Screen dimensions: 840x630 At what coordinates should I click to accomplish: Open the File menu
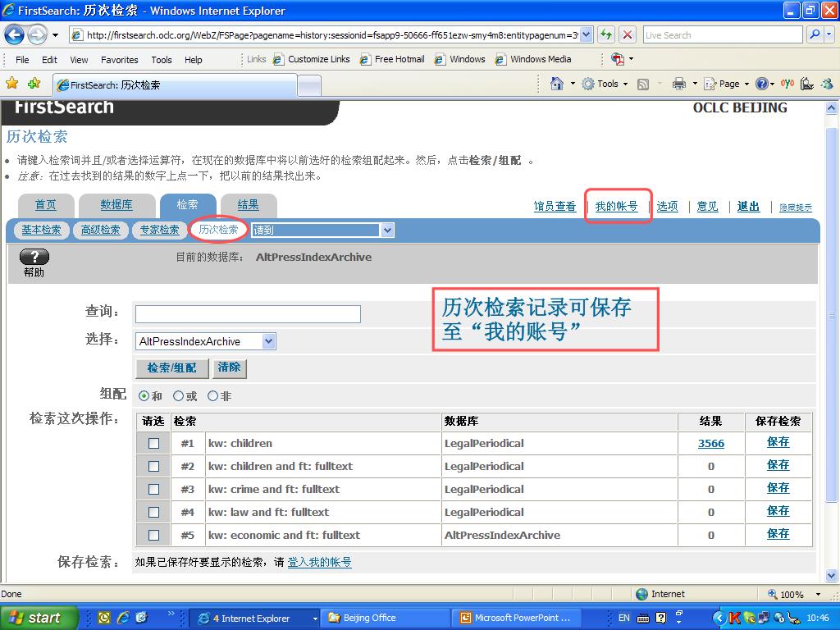pos(22,59)
